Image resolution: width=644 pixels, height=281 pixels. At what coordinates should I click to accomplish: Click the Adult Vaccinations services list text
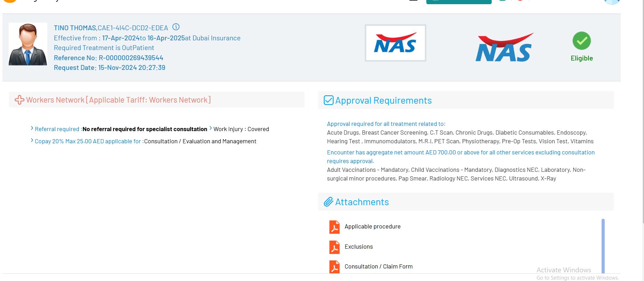[456, 174]
